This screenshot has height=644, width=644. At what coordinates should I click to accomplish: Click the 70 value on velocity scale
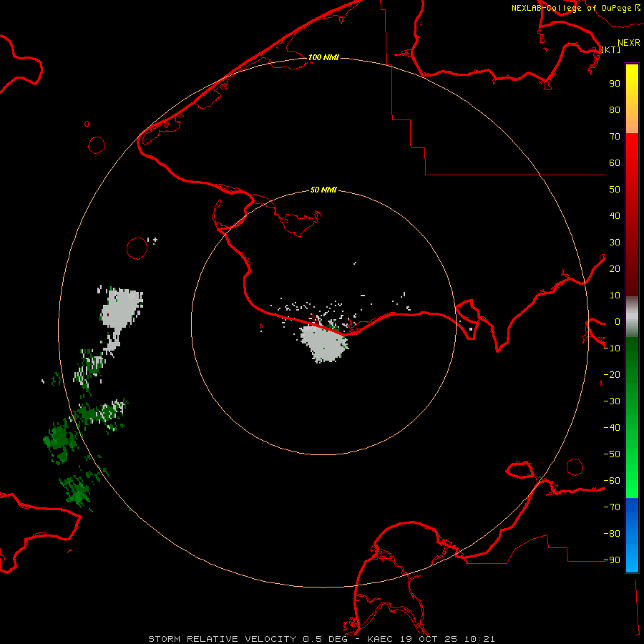pyautogui.click(x=615, y=137)
